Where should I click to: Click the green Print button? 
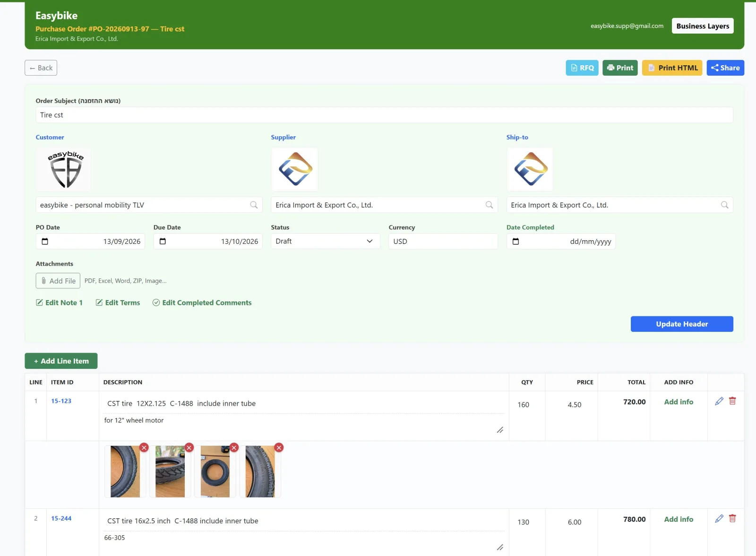click(620, 68)
